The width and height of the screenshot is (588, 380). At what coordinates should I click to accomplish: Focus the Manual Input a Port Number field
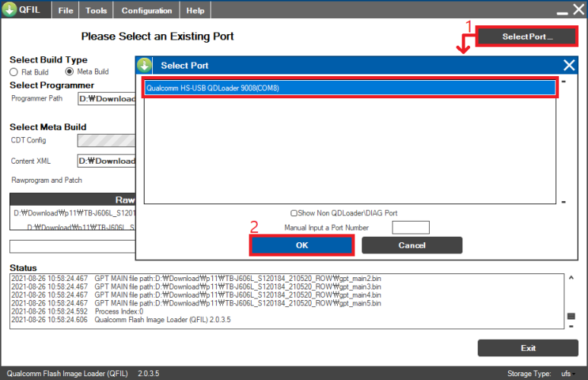(x=411, y=228)
